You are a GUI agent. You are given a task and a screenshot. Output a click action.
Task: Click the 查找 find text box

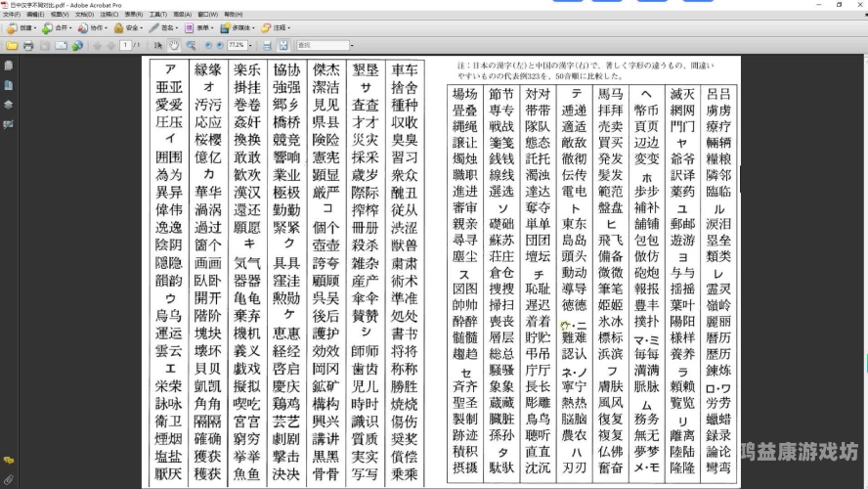323,45
